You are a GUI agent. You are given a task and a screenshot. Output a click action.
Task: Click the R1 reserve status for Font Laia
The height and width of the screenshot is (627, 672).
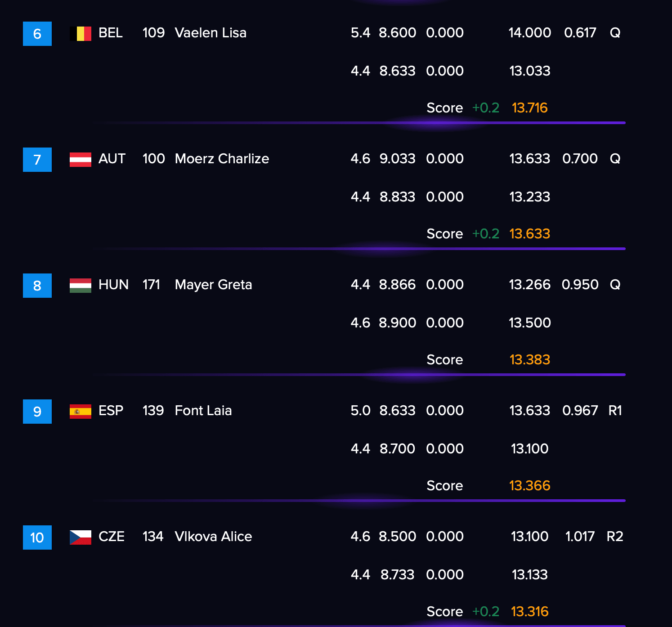point(615,411)
